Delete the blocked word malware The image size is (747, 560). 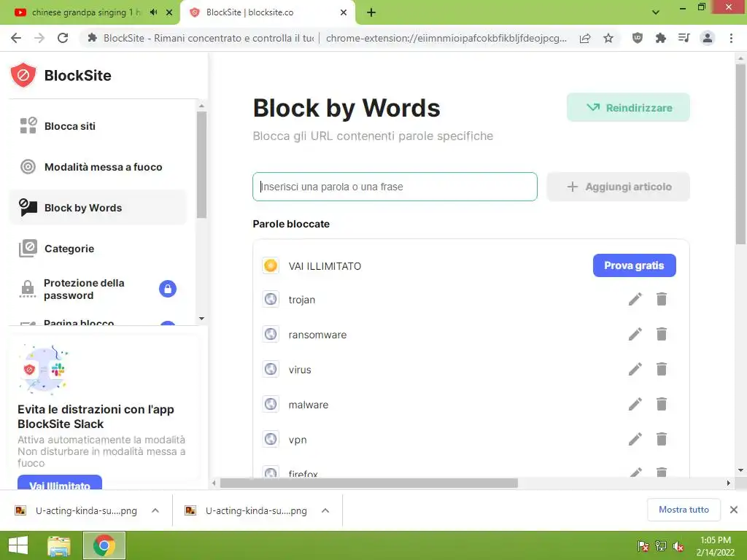(661, 404)
